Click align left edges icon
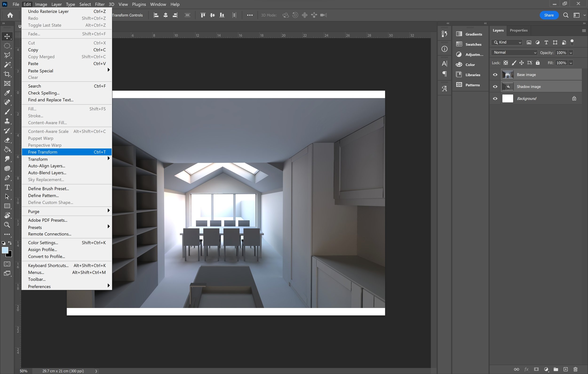588x374 pixels. (x=156, y=15)
